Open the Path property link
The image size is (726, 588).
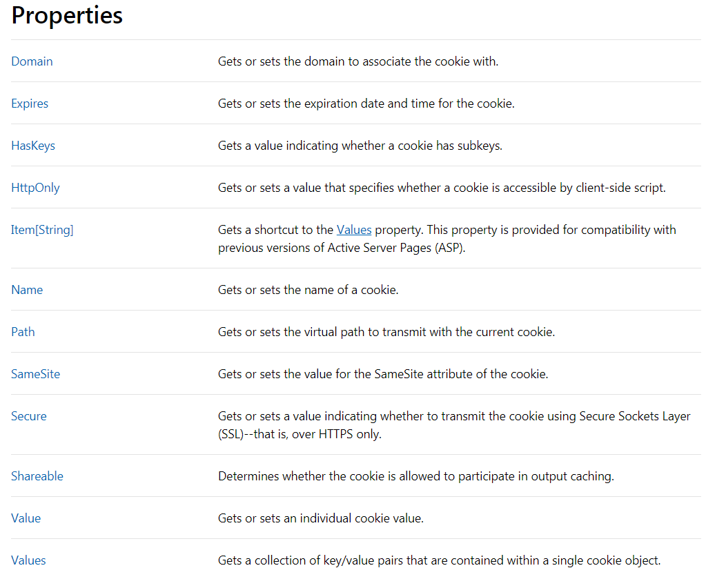tap(23, 332)
